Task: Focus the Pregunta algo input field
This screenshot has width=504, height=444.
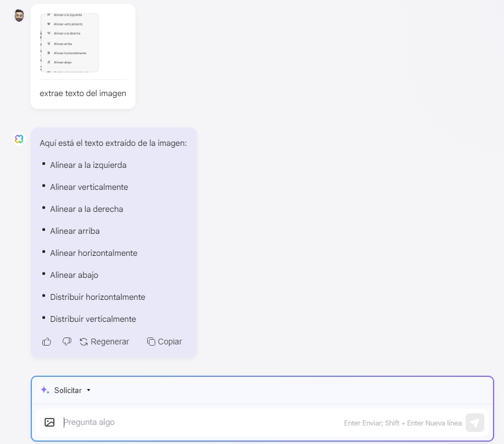Action: [x=203, y=422]
